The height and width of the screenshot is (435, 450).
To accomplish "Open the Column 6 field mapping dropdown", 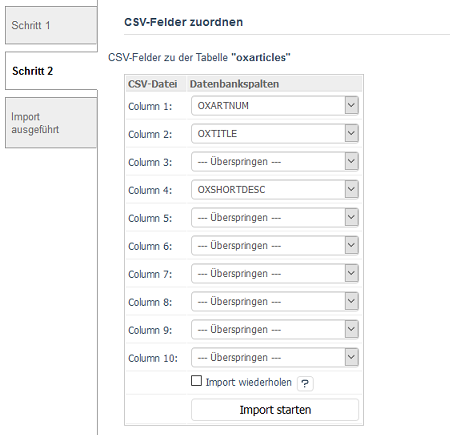I will (x=275, y=246).
